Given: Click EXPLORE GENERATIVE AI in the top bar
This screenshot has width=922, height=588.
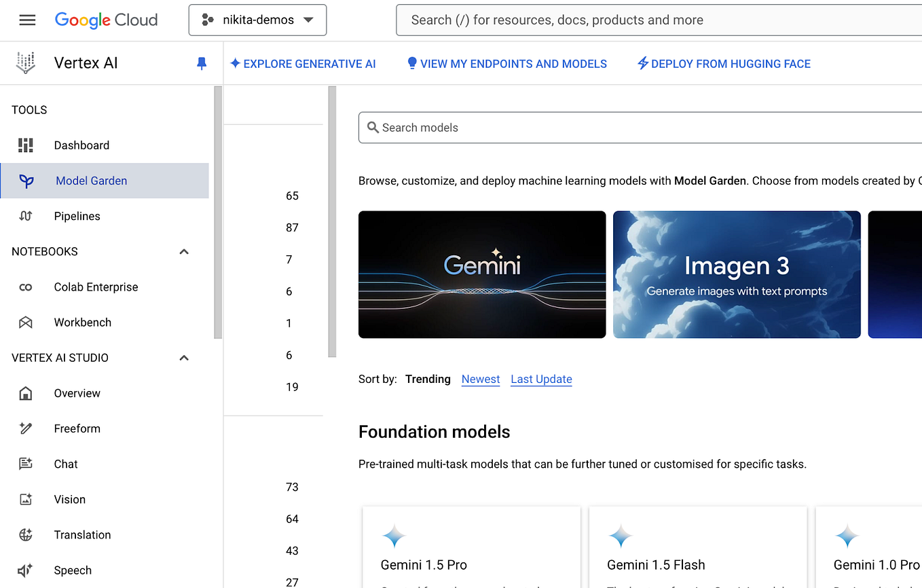Looking at the screenshot, I should coord(303,63).
